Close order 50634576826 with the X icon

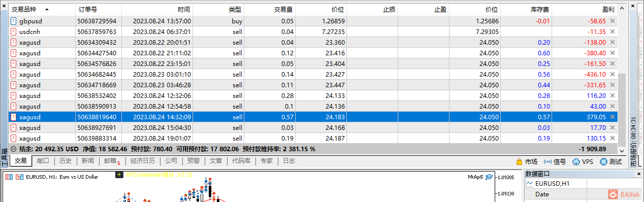(612, 63)
